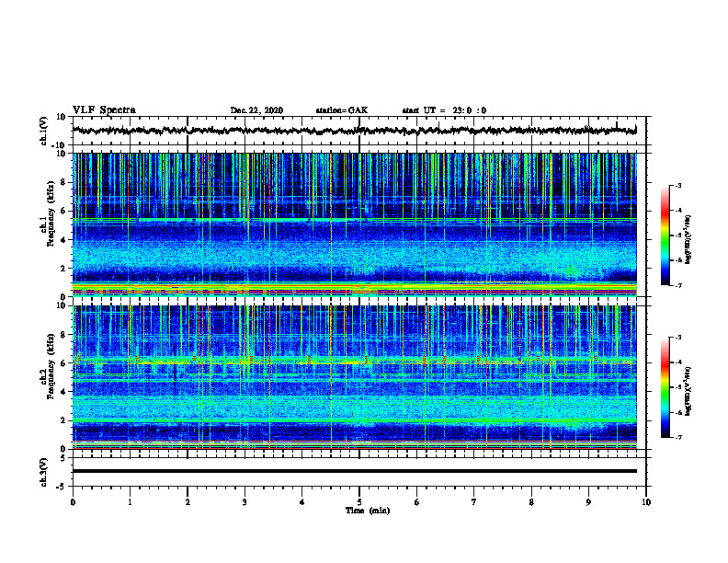Click the "station=GAK" header label
This screenshot has height=563, width=728.
click(x=342, y=110)
